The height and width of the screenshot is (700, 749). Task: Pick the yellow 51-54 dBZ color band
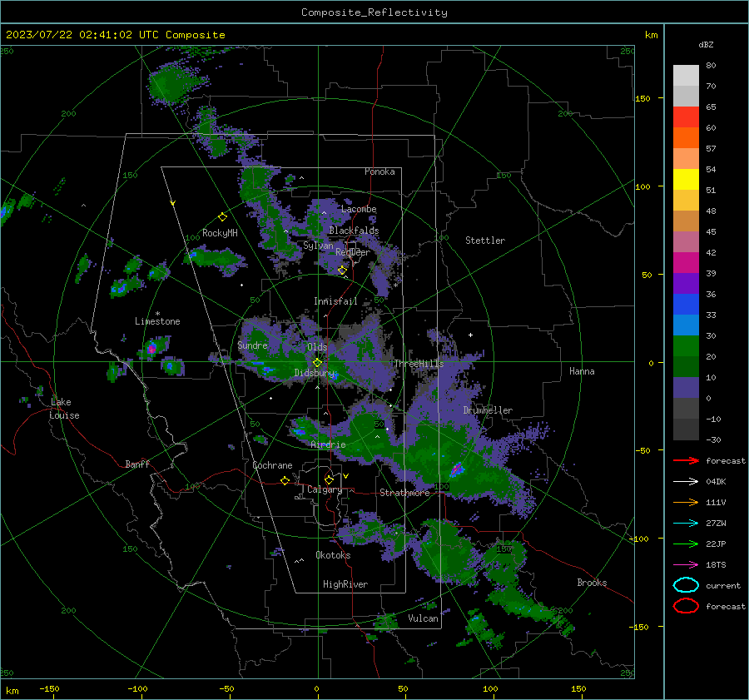686,180
